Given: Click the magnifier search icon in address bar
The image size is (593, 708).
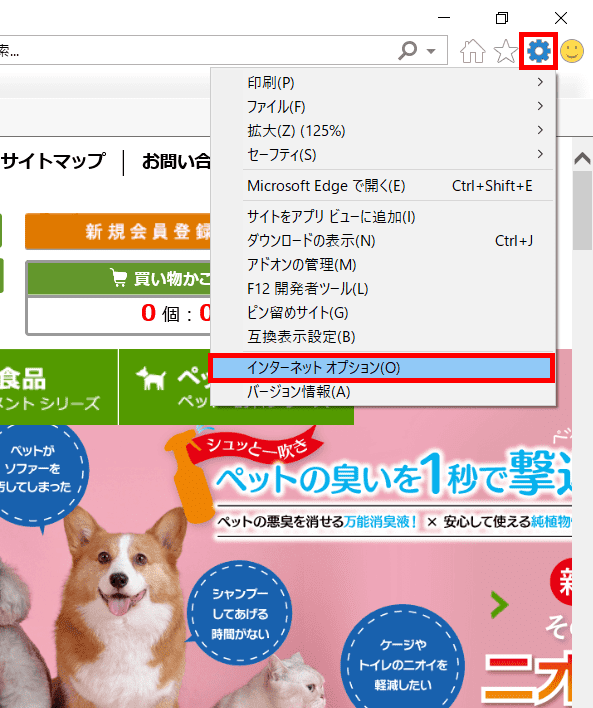Looking at the screenshot, I should 408,51.
